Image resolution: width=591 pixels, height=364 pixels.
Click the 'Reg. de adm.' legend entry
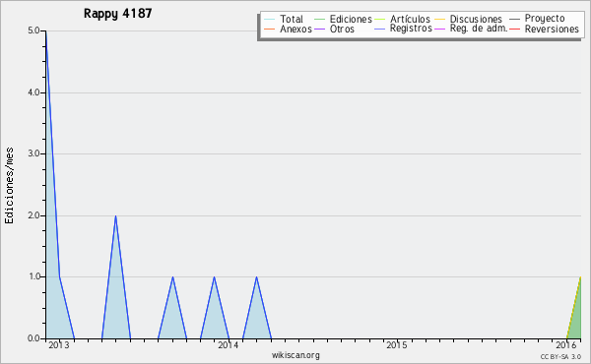coord(479,29)
